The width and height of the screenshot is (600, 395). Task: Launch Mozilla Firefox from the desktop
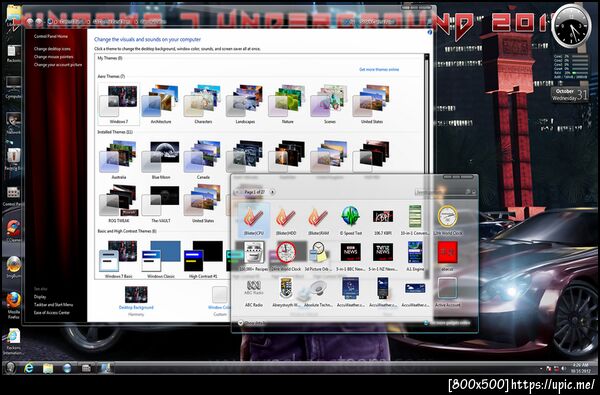(13, 304)
